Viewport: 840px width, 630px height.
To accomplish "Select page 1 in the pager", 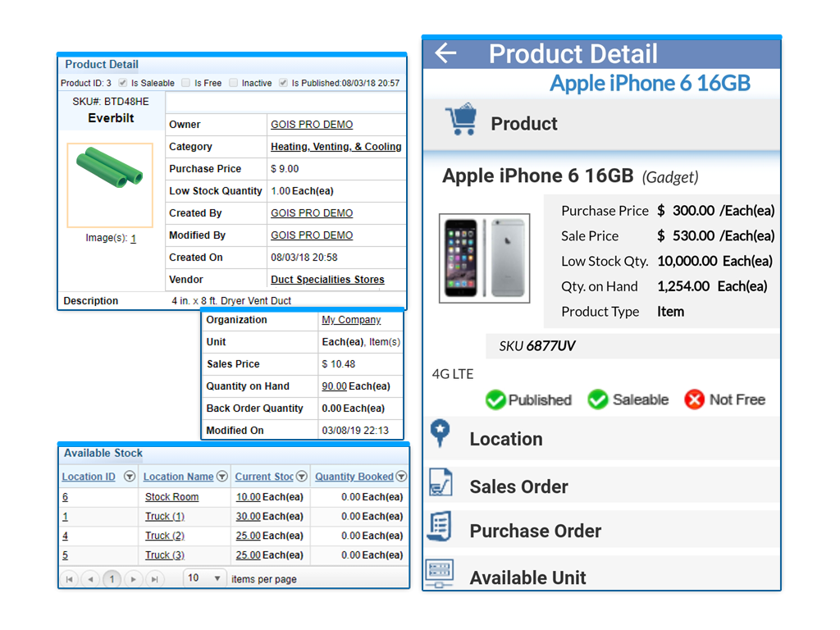I will pyautogui.click(x=112, y=579).
